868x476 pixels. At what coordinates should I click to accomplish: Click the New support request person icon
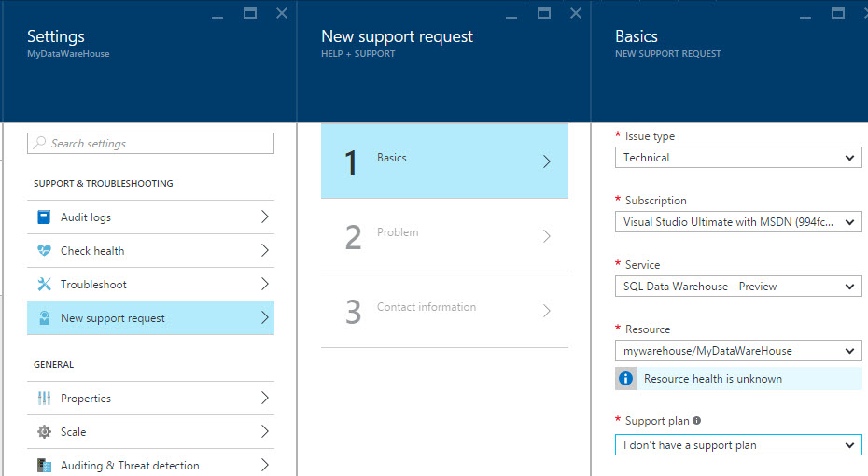tap(44, 318)
